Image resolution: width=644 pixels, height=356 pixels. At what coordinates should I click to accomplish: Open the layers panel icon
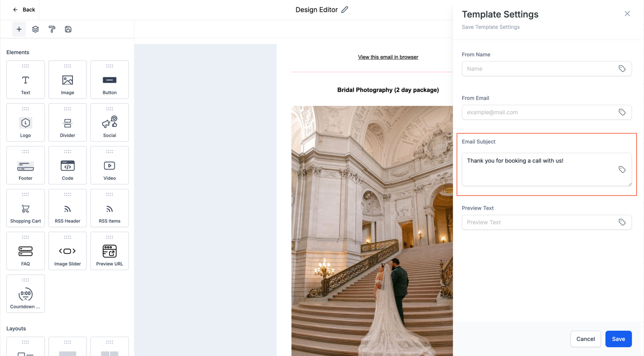coord(35,29)
